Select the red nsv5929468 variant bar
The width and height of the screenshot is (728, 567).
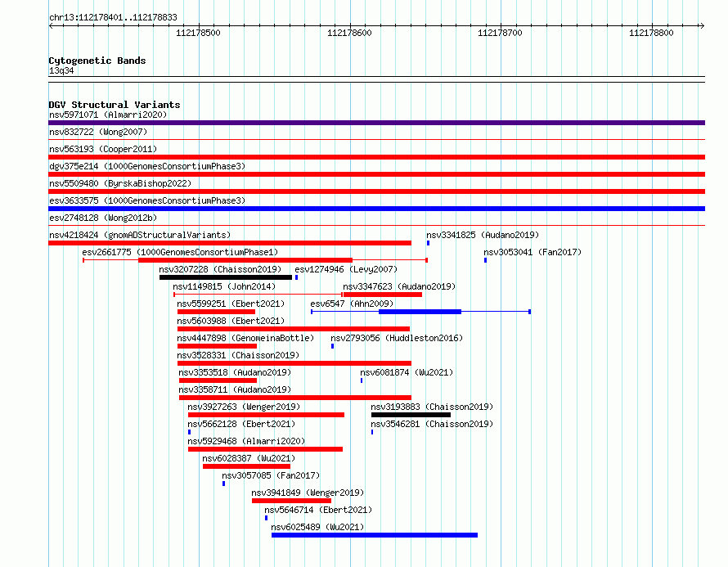click(266, 449)
